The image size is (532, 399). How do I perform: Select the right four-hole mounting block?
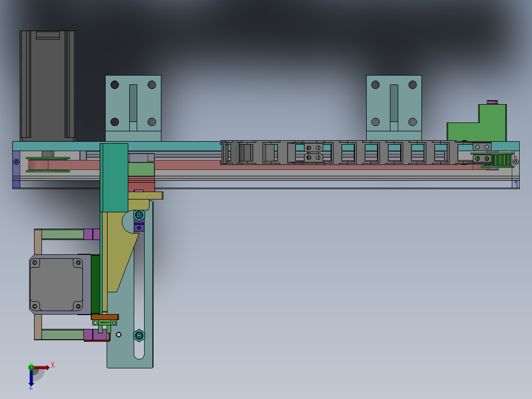(394, 108)
